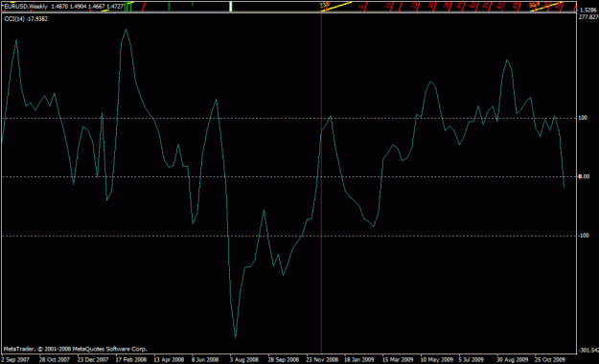Click the 10 May 2009 date label
Viewport: 599px width, 364px height.
pos(436,360)
